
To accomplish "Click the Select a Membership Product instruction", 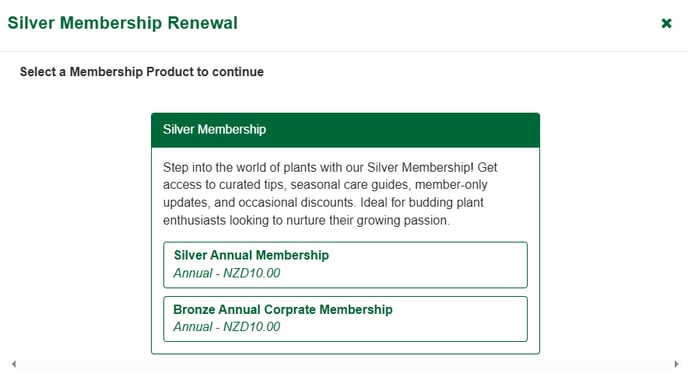I will [142, 72].
